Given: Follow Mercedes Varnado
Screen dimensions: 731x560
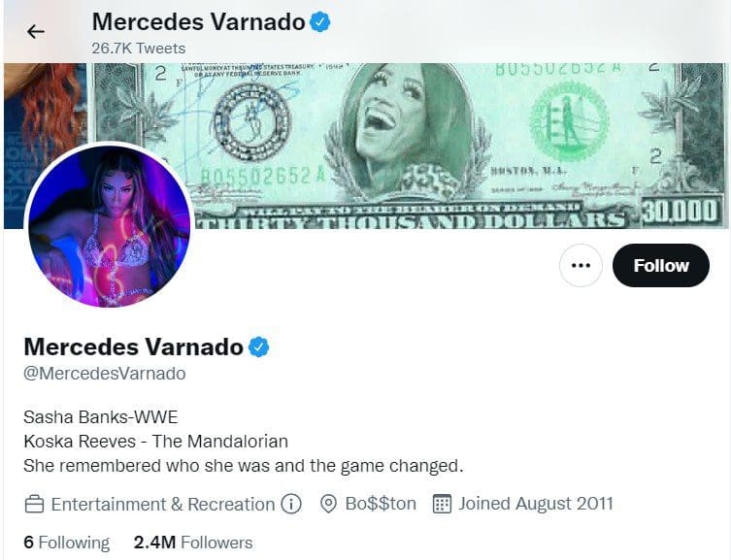Looking at the screenshot, I should pos(661,266).
